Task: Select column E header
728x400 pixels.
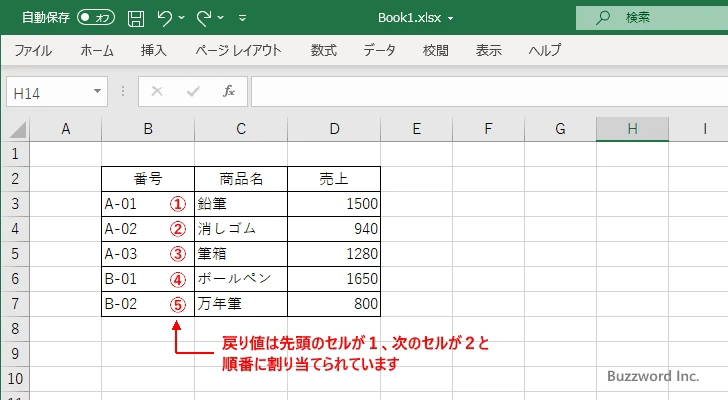Action: (x=416, y=129)
